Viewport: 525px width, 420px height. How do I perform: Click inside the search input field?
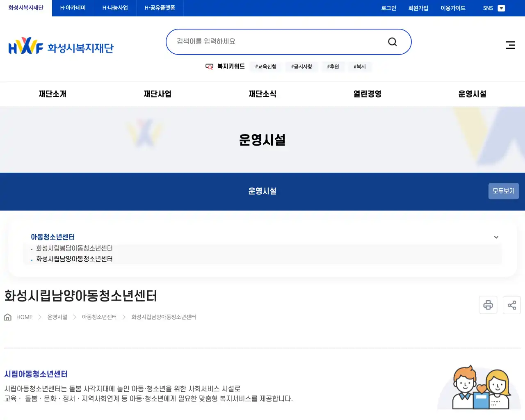tap(267, 41)
